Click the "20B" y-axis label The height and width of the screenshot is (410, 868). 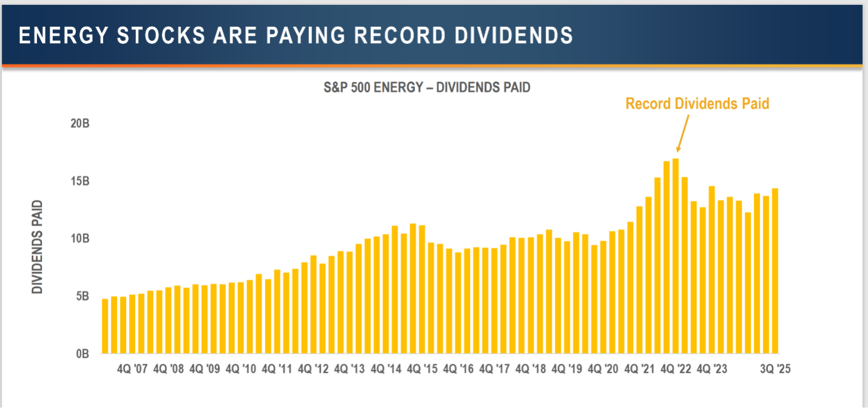[x=80, y=124]
